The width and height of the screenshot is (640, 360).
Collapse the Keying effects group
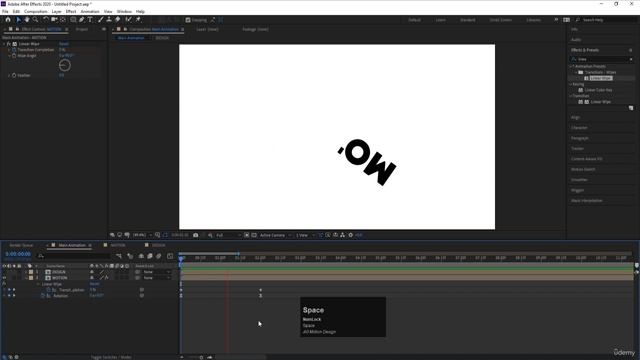571,84
